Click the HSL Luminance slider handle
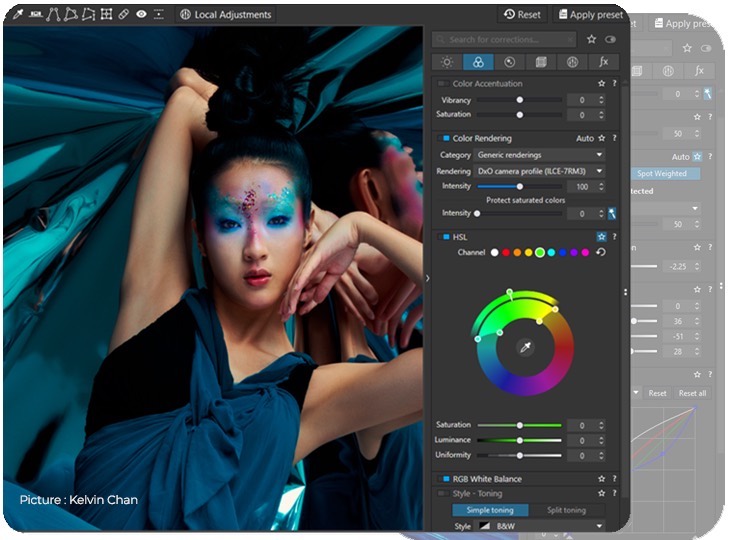733x540 pixels. (x=519, y=440)
